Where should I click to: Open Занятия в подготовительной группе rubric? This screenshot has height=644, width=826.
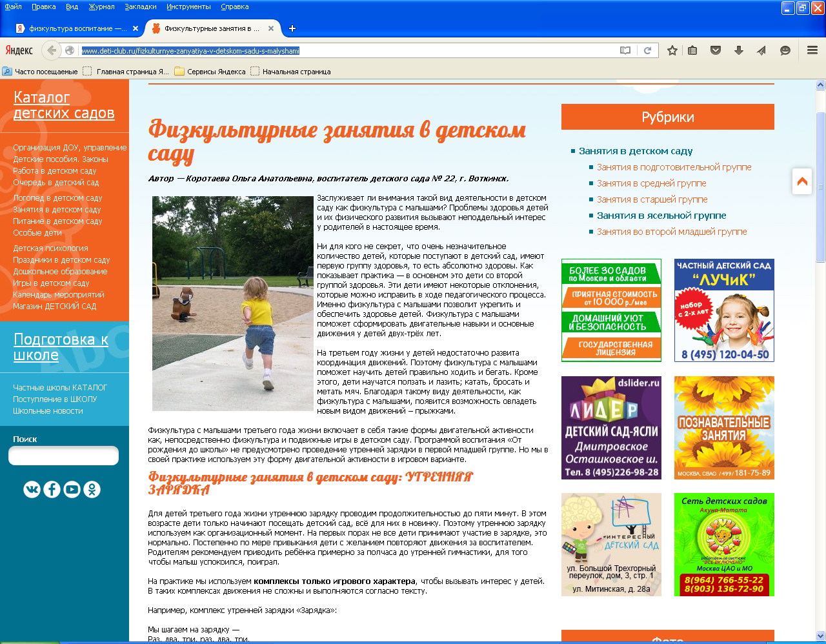(x=674, y=167)
